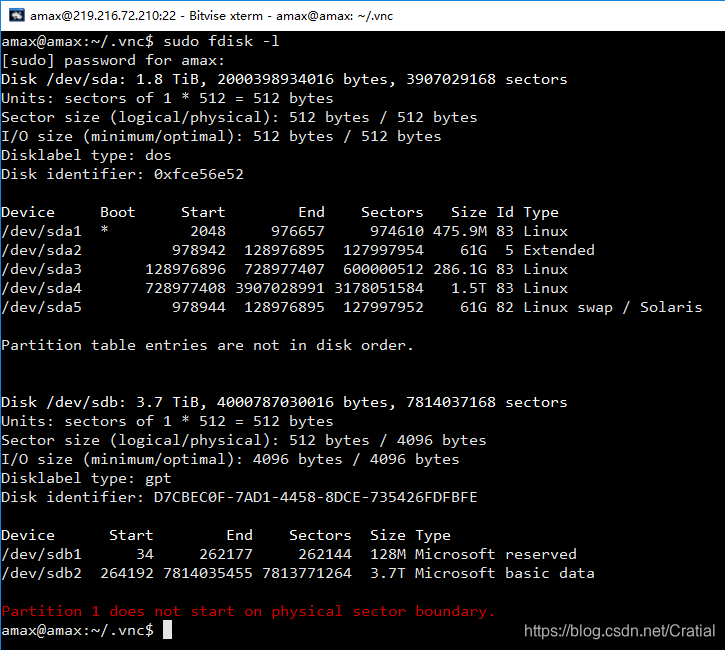Viewport: 725px width, 650px height.
Task: Click the terminal cursor block at the prompt
Action: click(x=167, y=630)
